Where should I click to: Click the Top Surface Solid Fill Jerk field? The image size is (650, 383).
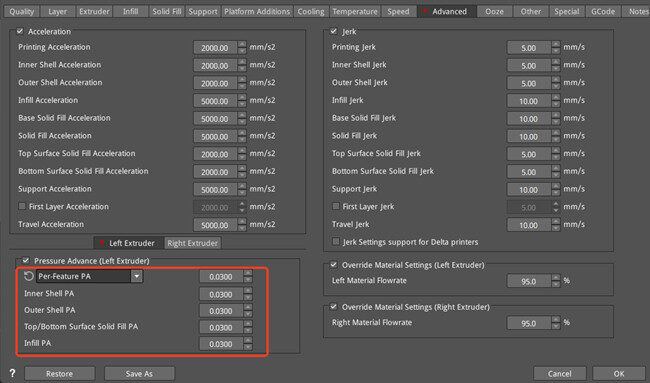(x=529, y=154)
